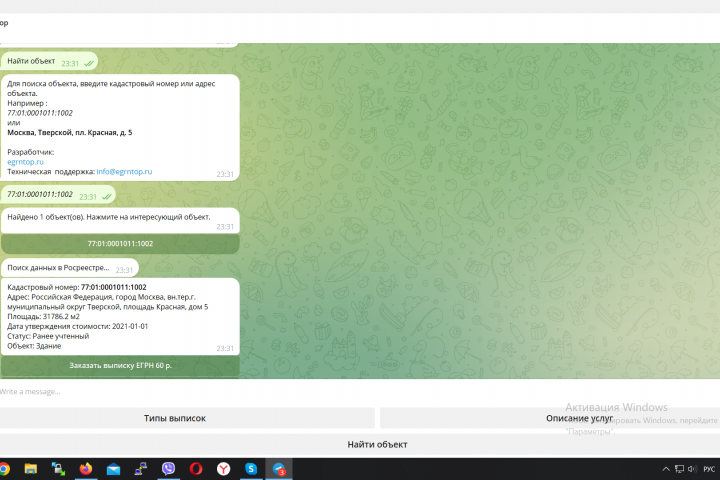
Task: Click the sent cadastral number 77:01:0001011:1002 bubble
Action: coord(58,195)
